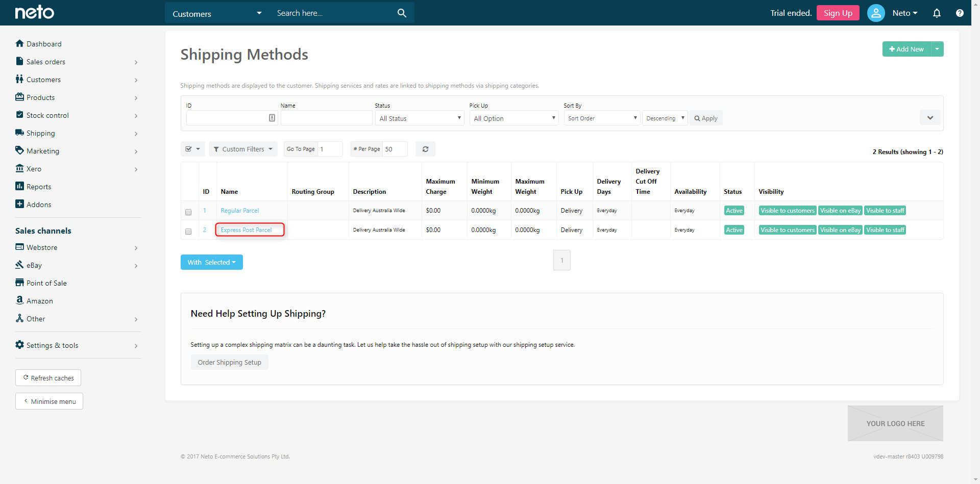Expand the advanced filter chevron

pyautogui.click(x=930, y=118)
